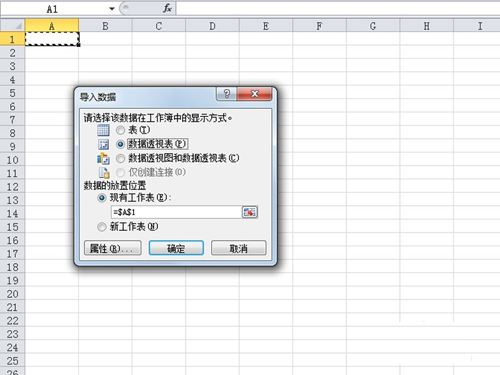
Task: Click the table icon beside 表(T)
Action: 103,130
